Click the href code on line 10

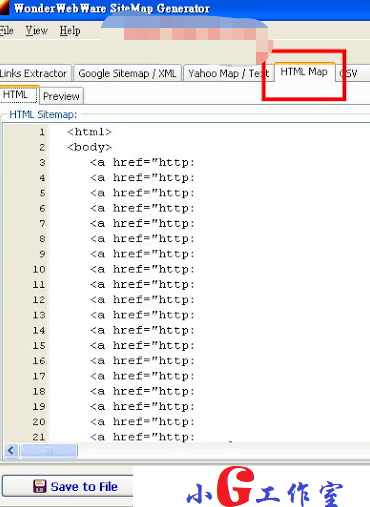point(142,269)
